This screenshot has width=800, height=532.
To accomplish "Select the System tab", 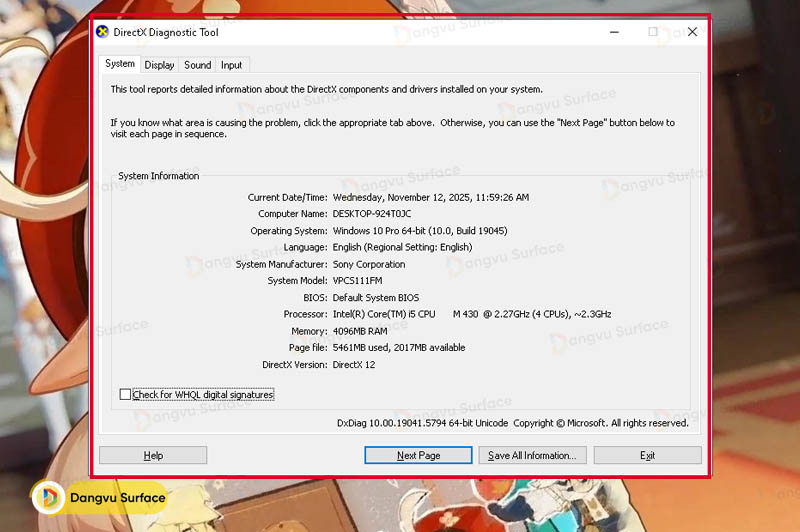I will 120,64.
